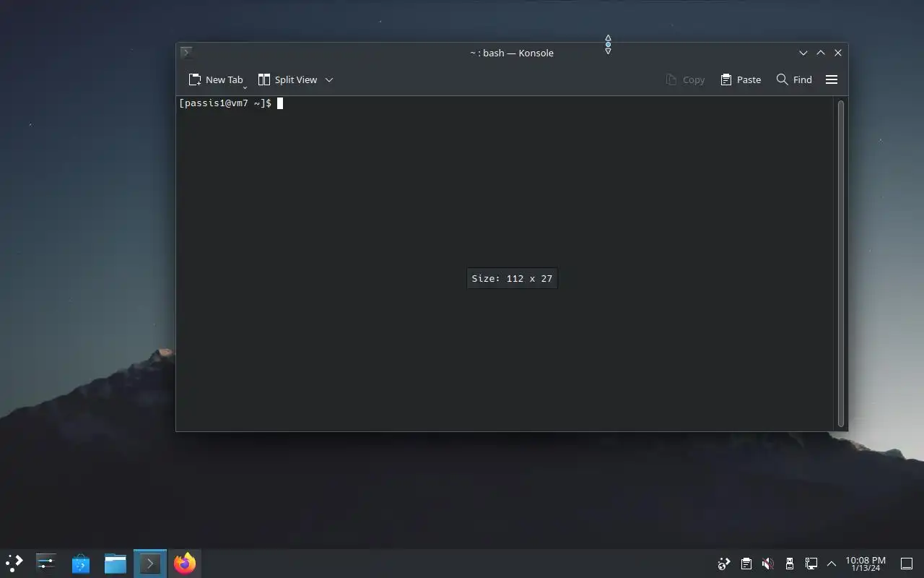Viewport: 924px width, 578px height.
Task: Click the Show Desktop button
Action: click(907, 564)
